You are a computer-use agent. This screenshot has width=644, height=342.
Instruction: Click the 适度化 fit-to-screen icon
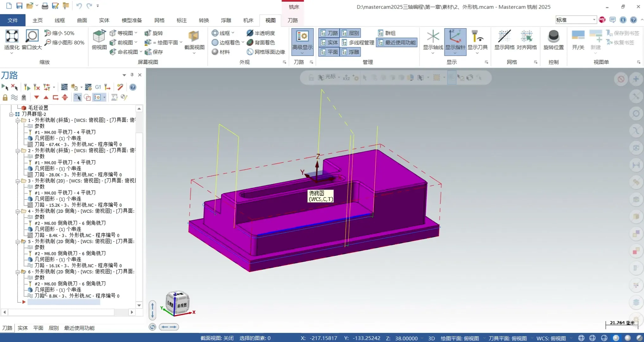pos(12,36)
